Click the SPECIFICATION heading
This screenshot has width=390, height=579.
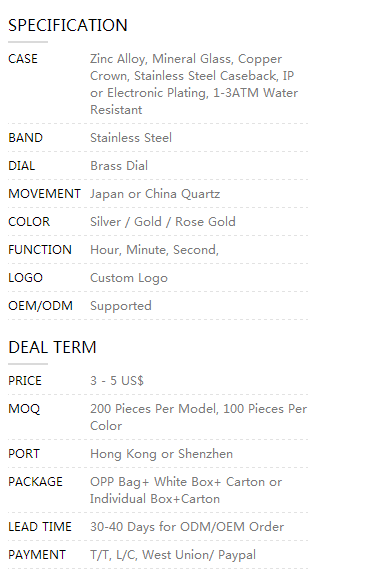click(68, 25)
